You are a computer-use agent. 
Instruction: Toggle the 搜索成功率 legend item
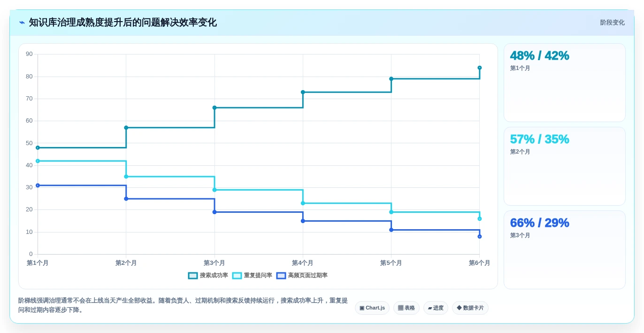coord(208,276)
